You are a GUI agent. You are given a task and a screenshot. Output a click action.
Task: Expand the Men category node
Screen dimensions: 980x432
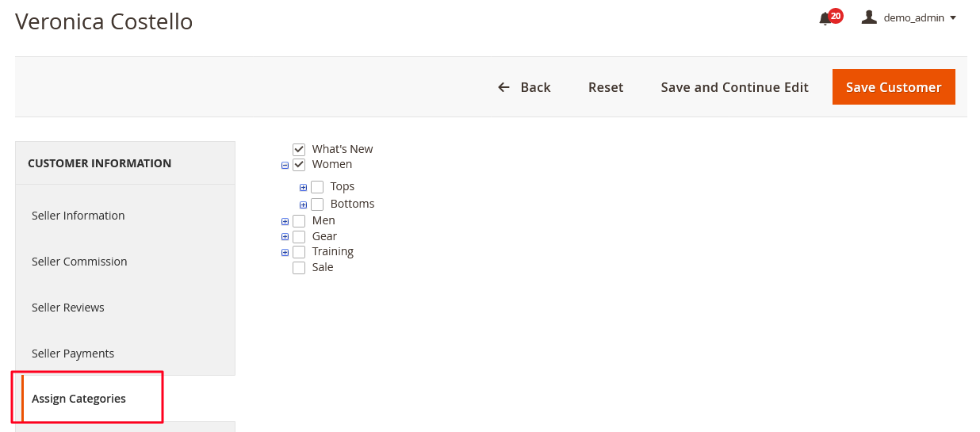[285, 222]
